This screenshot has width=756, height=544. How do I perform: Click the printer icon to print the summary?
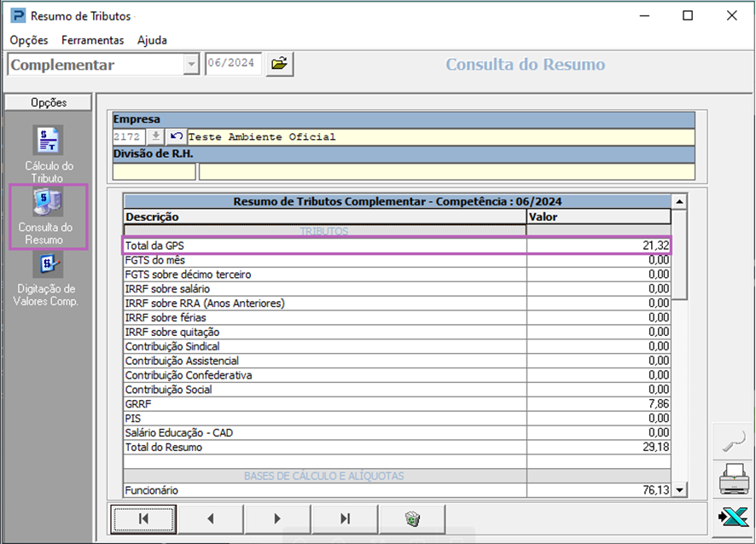733,481
